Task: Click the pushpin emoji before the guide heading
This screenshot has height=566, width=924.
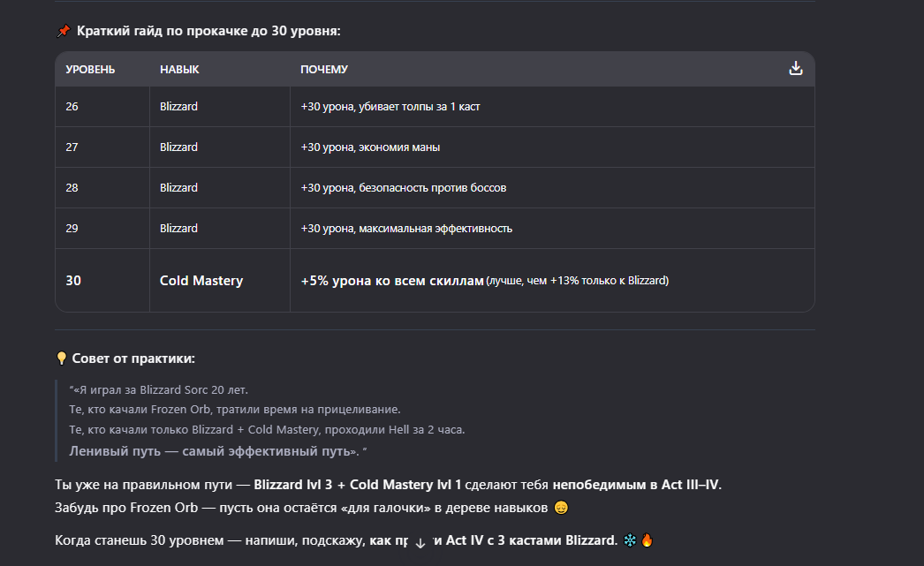Action: point(63,31)
